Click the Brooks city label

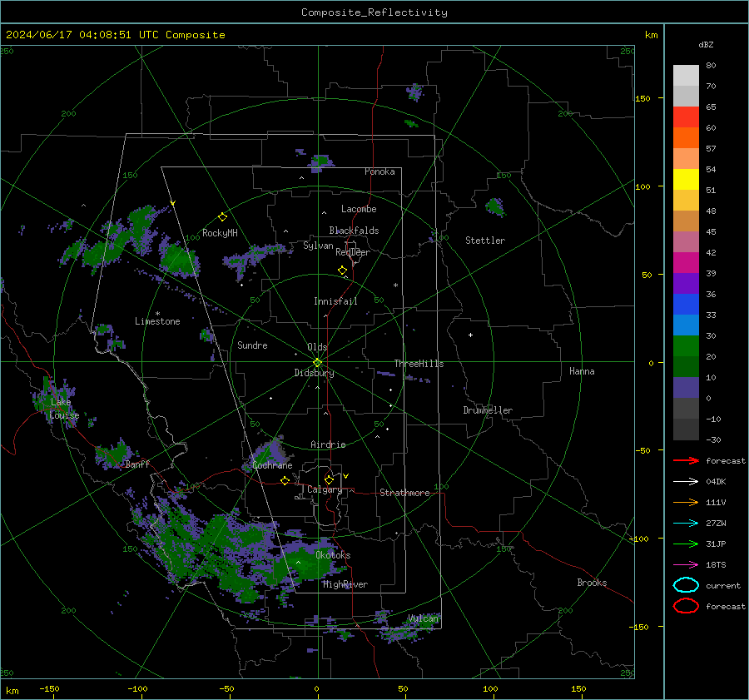(x=592, y=583)
